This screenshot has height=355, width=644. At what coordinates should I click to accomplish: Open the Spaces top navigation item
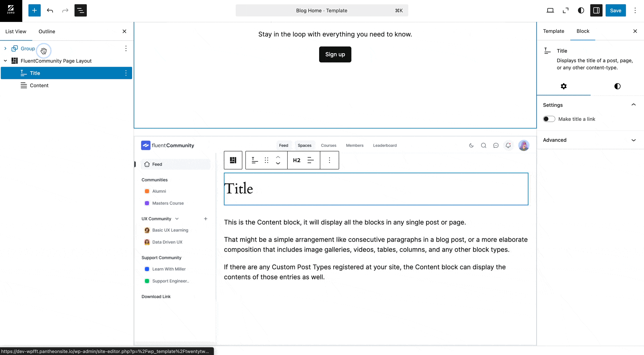pyautogui.click(x=304, y=146)
